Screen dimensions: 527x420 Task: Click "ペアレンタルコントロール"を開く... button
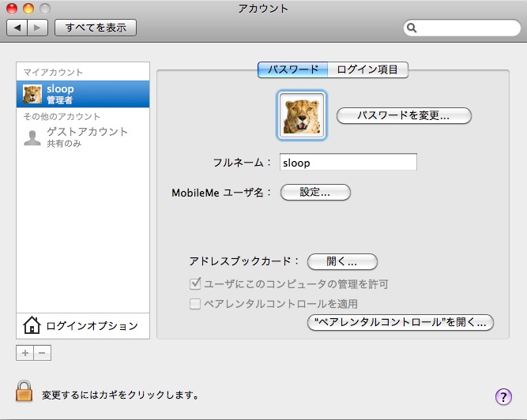(401, 323)
